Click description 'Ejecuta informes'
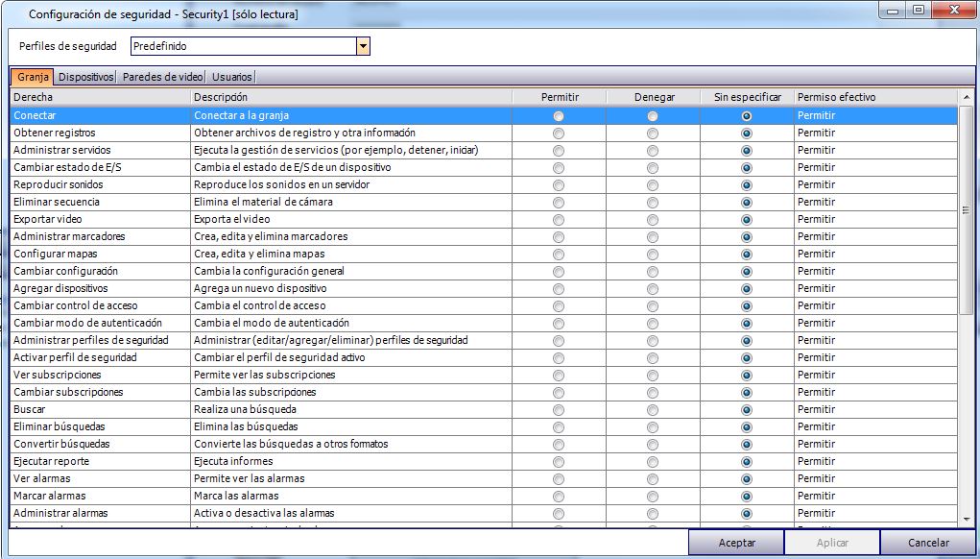The image size is (980, 559). pos(233,461)
